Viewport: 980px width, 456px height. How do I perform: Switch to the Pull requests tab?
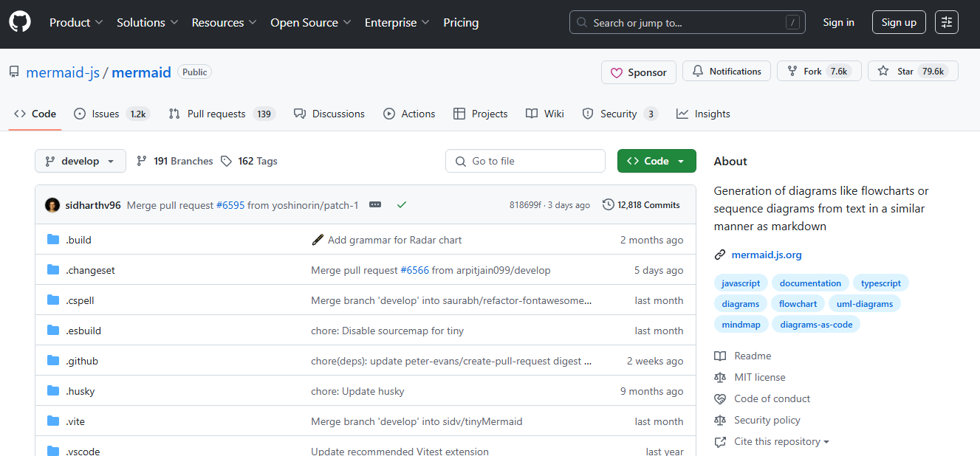[222, 114]
